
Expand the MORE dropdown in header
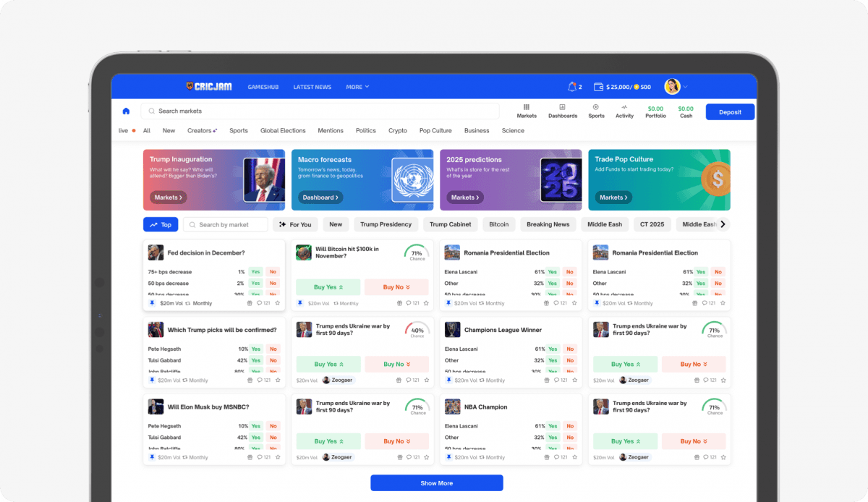pos(357,87)
